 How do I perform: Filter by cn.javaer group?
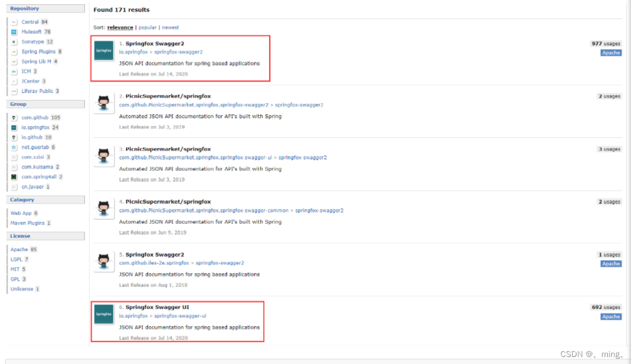(33, 187)
